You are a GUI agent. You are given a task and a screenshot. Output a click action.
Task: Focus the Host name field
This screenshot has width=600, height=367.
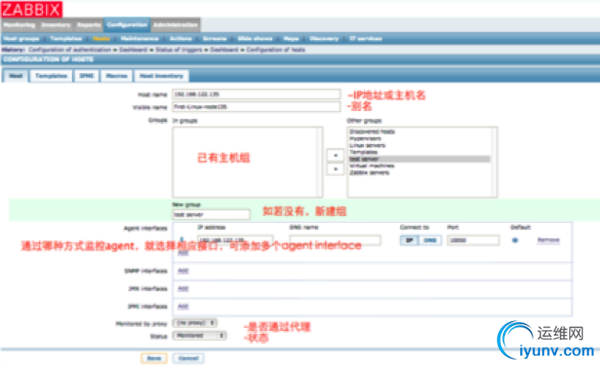pos(256,94)
